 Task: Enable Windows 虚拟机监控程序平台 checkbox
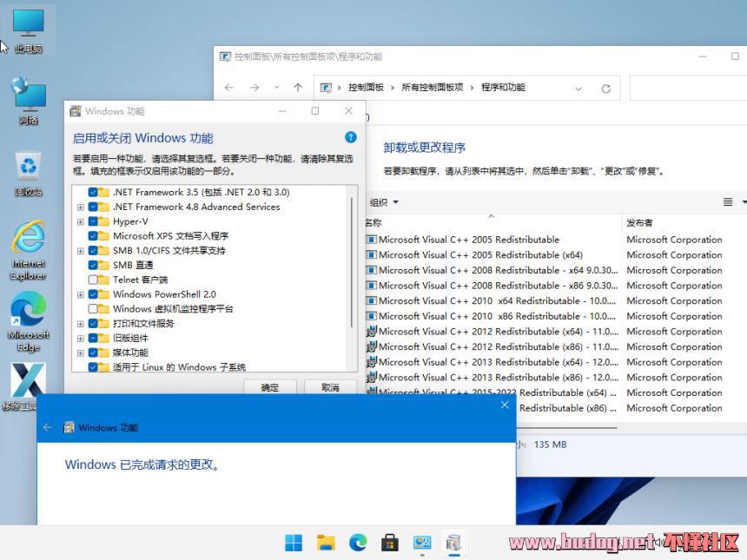point(93,309)
